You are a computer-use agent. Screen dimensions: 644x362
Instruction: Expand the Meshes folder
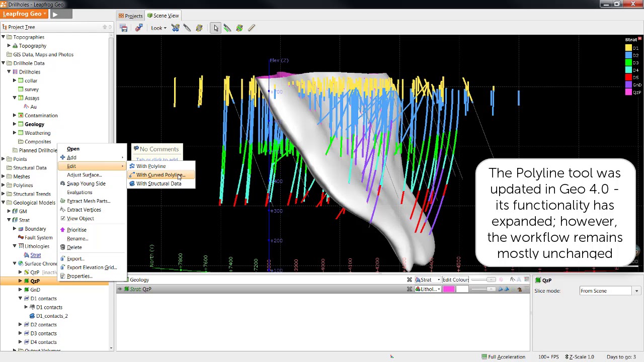(x=3, y=176)
